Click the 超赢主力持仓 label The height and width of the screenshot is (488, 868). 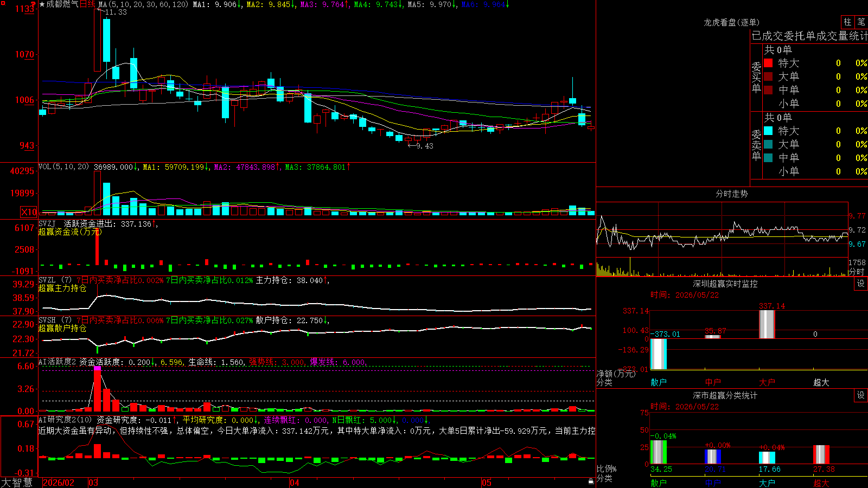[62, 288]
